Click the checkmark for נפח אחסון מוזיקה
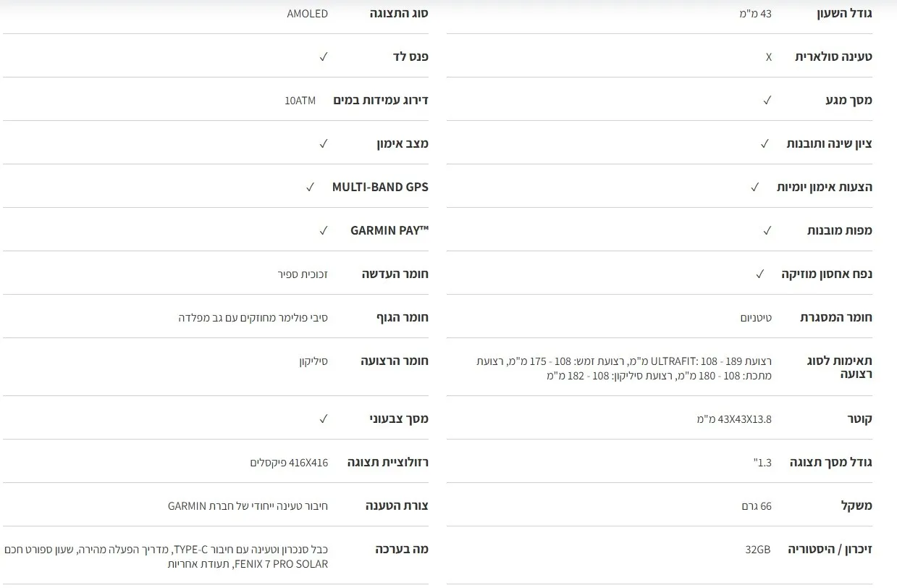The image size is (897, 588). [x=759, y=274]
